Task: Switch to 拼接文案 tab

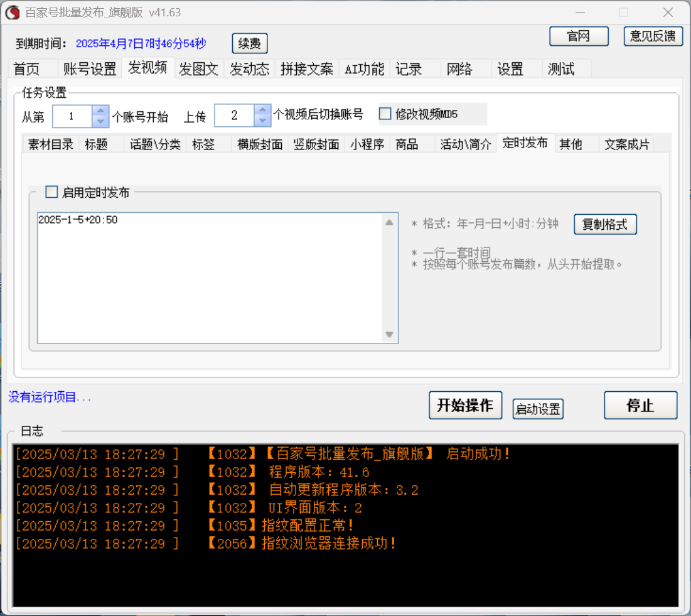Action: coord(307,69)
